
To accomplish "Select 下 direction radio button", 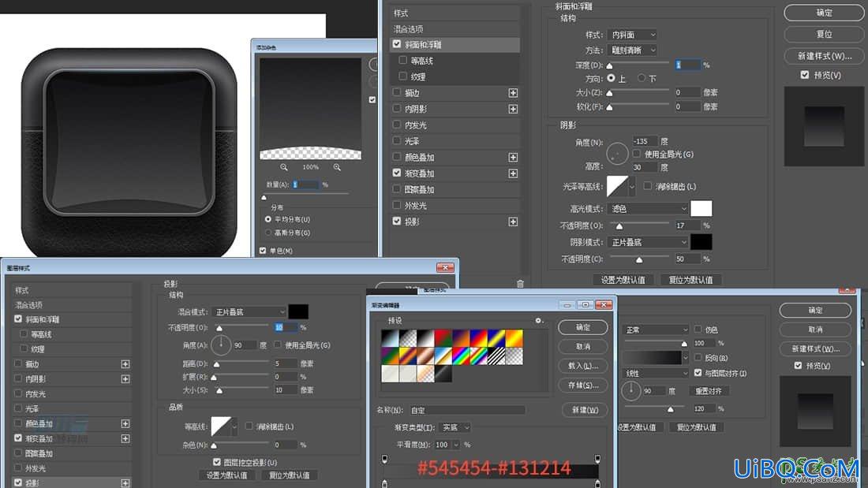I will (642, 78).
